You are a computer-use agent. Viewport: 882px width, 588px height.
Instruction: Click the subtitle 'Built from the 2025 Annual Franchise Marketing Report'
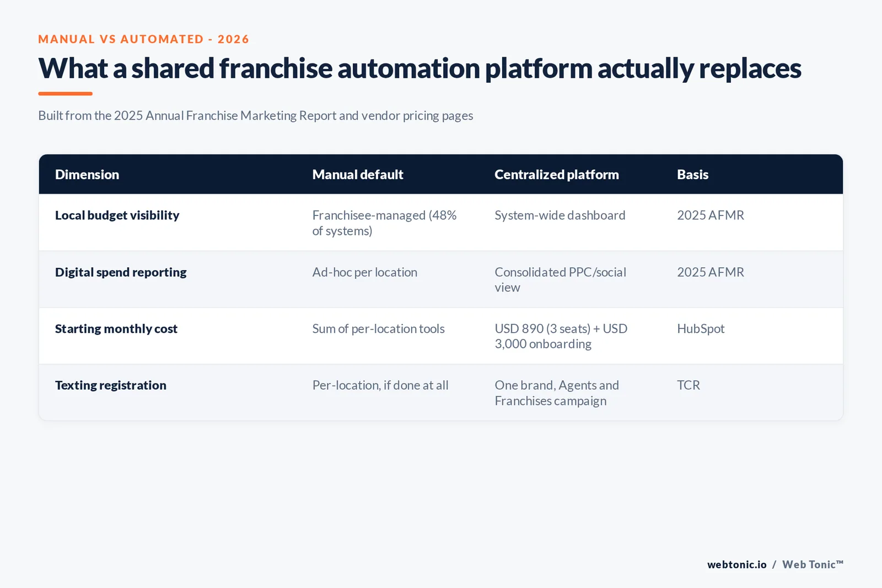187,116
